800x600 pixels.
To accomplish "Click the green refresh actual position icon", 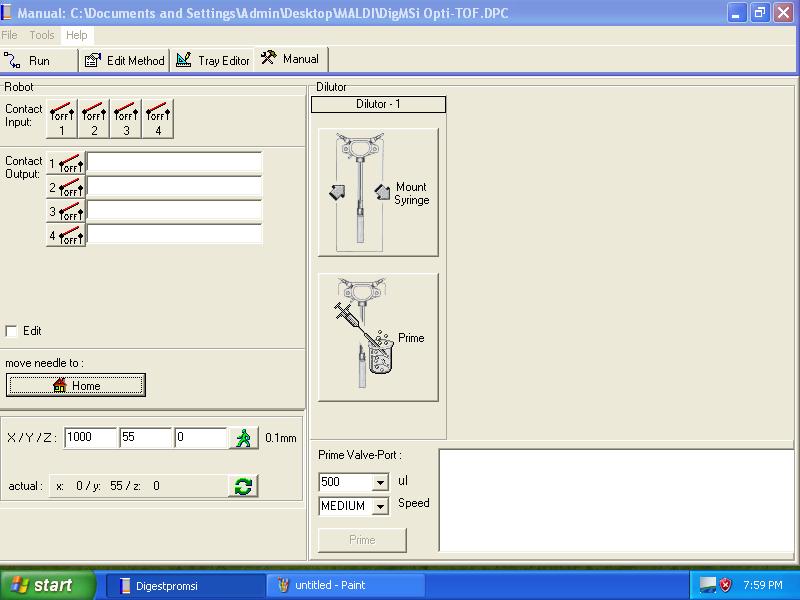I will tap(243, 486).
